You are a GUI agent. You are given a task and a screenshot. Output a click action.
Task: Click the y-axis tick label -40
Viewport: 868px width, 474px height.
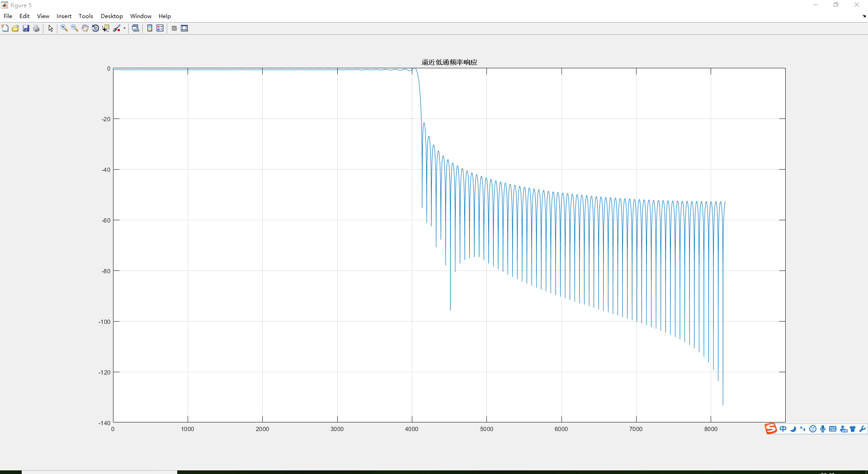pyautogui.click(x=106, y=170)
